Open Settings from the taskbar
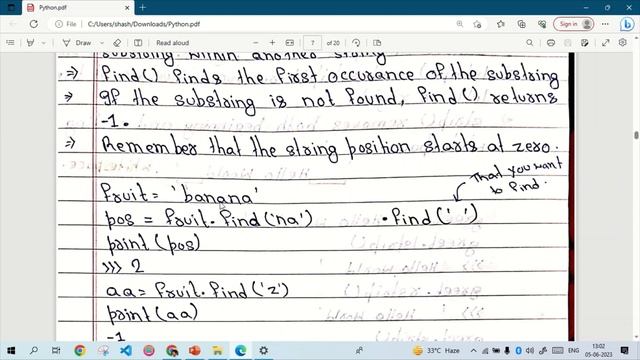 (264, 350)
